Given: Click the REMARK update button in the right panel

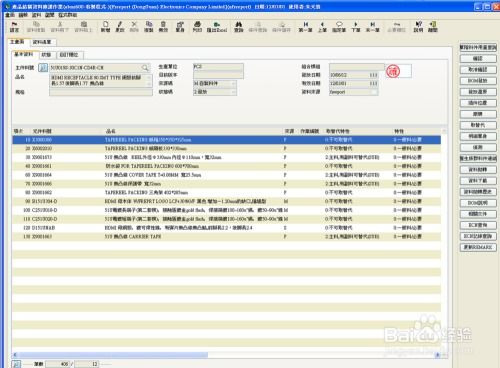Looking at the screenshot, I should point(478,247).
